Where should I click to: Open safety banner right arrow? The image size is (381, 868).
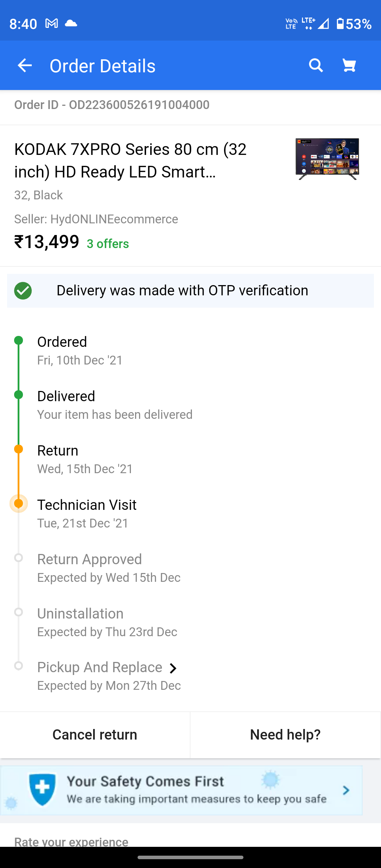point(346,790)
